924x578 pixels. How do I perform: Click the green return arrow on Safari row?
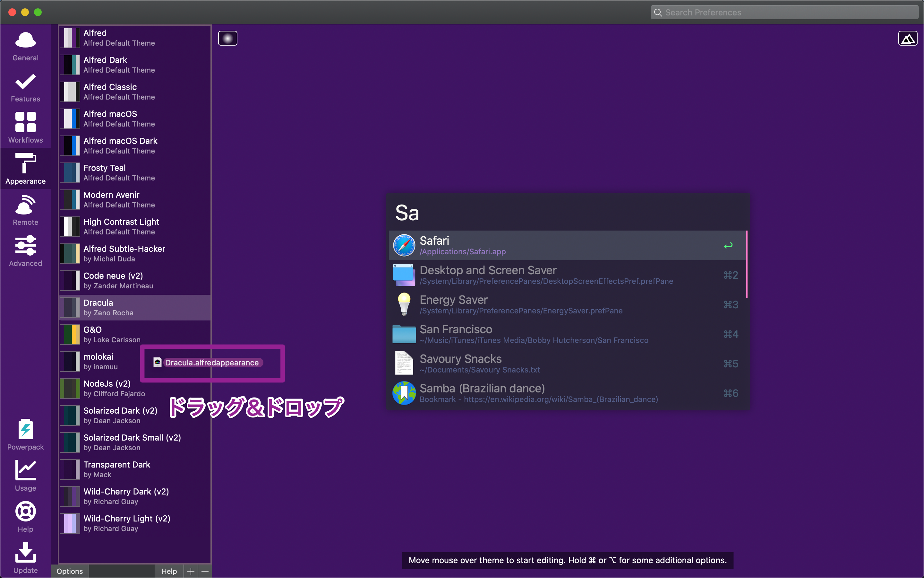(x=728, y=245)
